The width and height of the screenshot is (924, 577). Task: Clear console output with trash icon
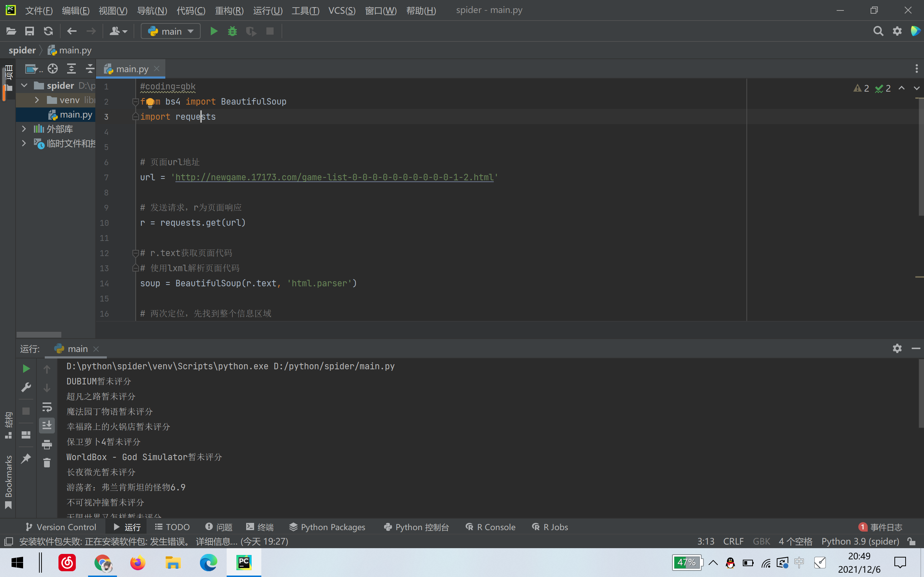[x=47, y=463]
